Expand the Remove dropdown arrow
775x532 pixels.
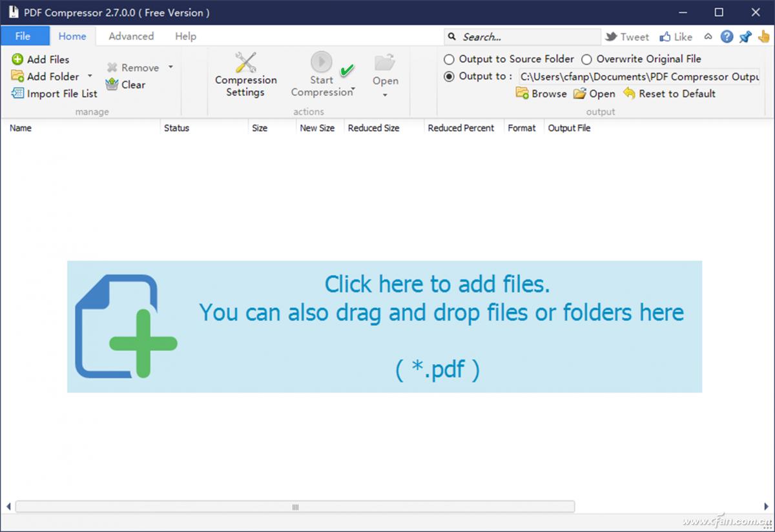(170, 67)
